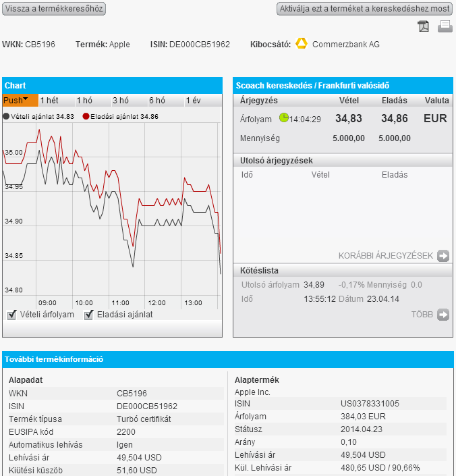
Task: Click the További termékinformáció header
Action: 228,359
